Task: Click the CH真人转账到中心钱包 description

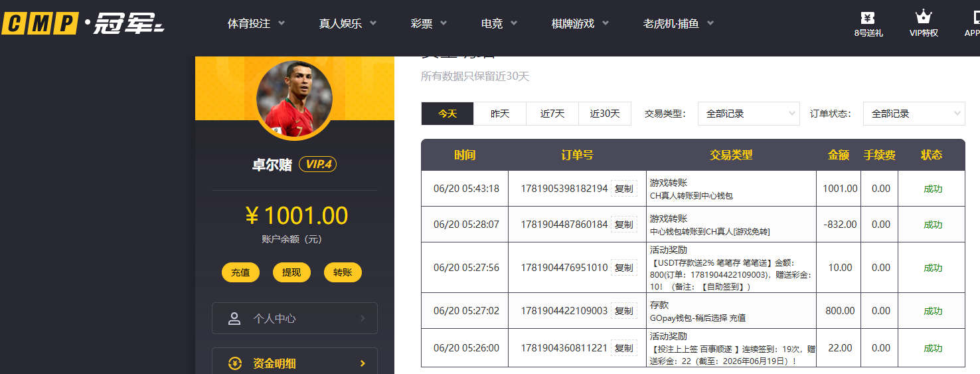Action: pos(691,196)
